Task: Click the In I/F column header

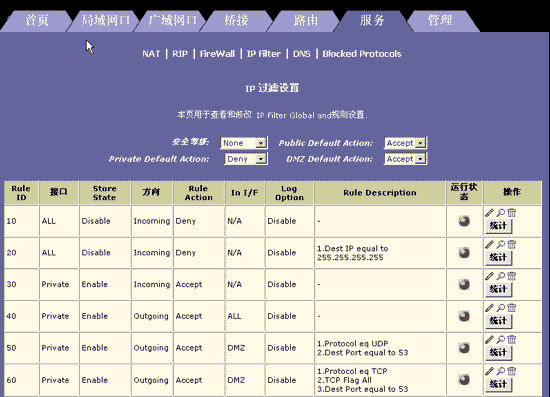Action: click(244, 193)
